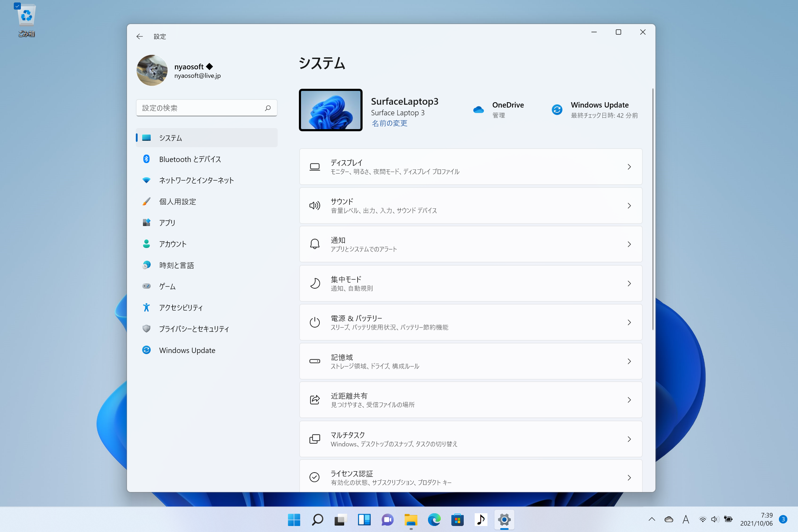Open Widgets on taskbar
Screen dimensions: 798x532
(x=364, y=520)
